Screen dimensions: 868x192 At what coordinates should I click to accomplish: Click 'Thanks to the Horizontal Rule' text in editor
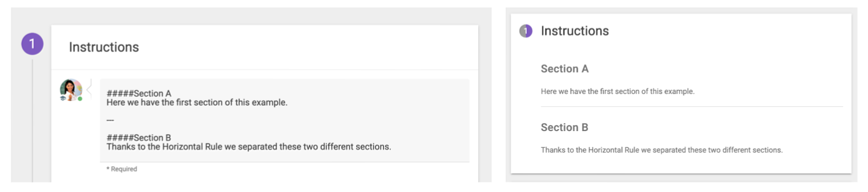164,147
